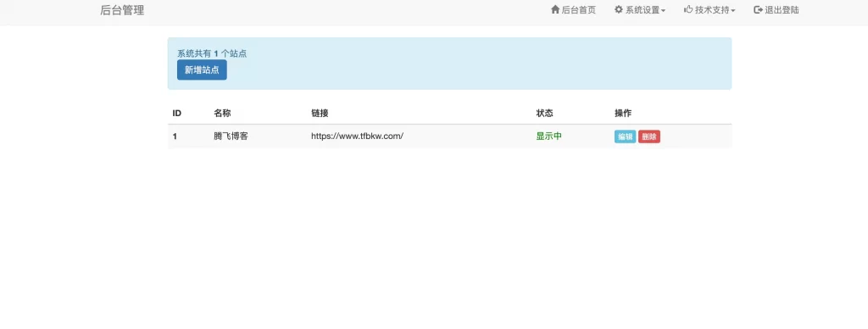Image resolution: width=868 pixels, height=329 pixels.
Task: Click the home icon beside 后台首页
Action: 555,9
